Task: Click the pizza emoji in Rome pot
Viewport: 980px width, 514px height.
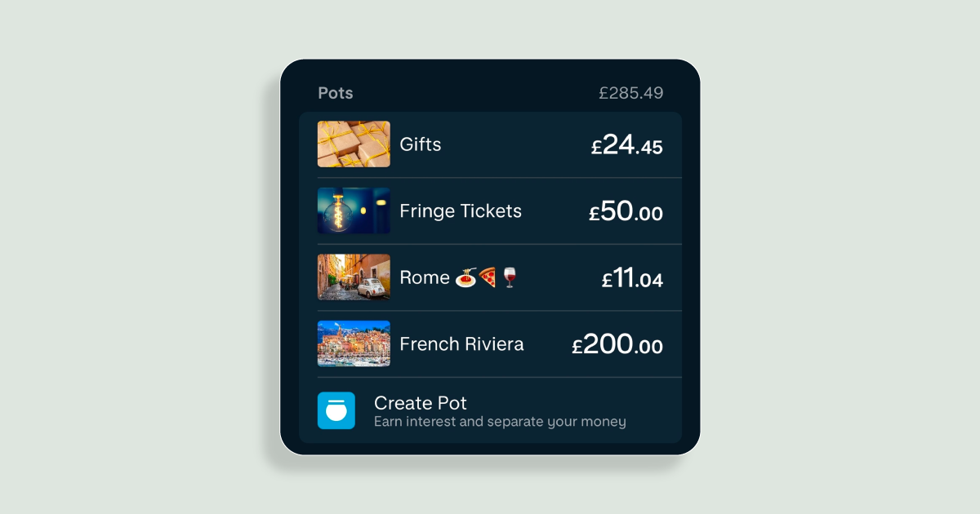Action: point(488,277)
